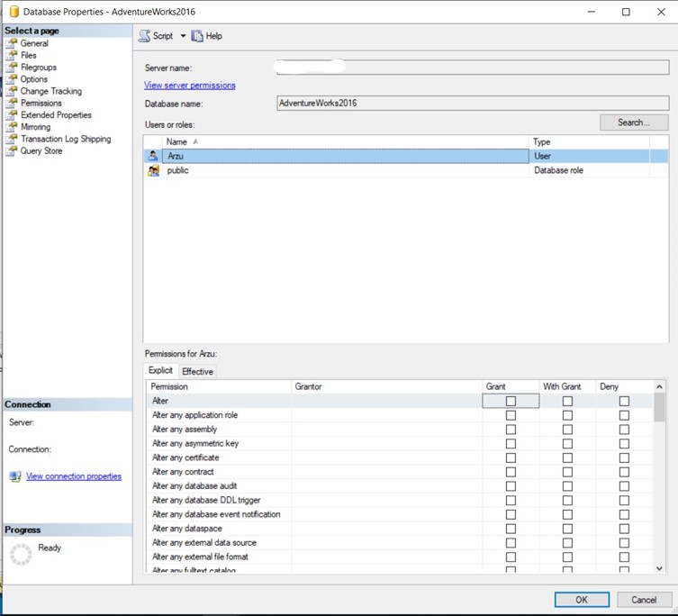Viewport: 678px width, 616px height.
Task: Select the Arzu user row
Action: [405, 156]
